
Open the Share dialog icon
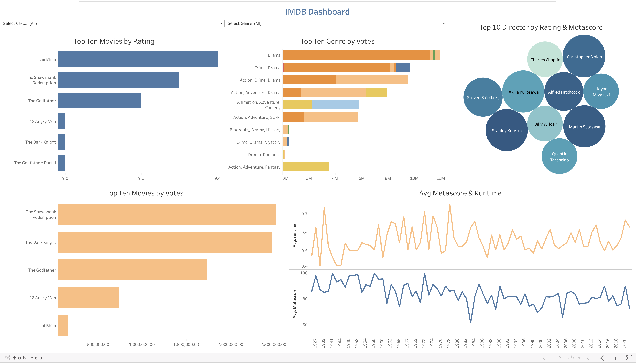pos(602,358)
